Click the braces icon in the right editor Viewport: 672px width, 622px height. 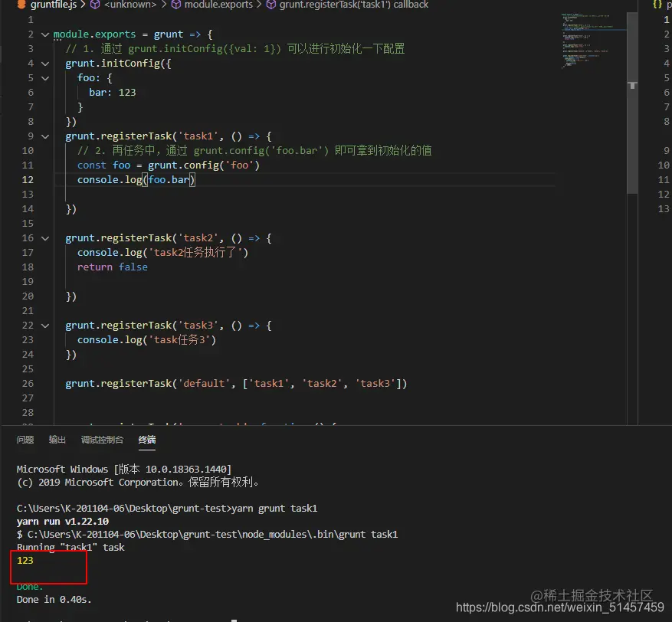(657, 5)
